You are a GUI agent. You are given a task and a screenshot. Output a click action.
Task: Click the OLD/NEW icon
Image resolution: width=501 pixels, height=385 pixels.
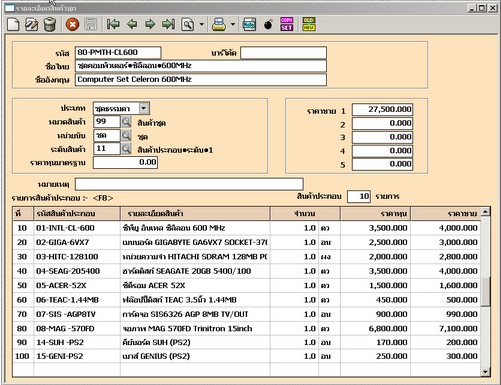309,24
